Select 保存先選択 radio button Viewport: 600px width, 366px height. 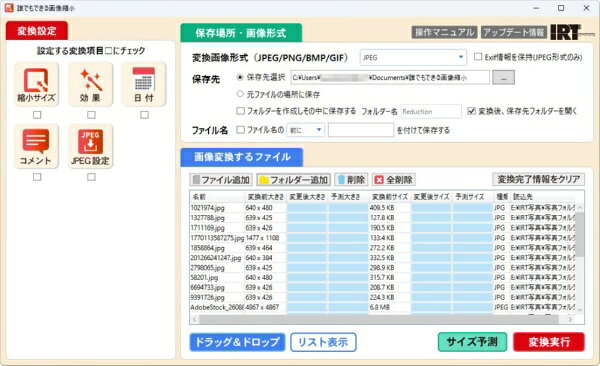tap(240, 77)
